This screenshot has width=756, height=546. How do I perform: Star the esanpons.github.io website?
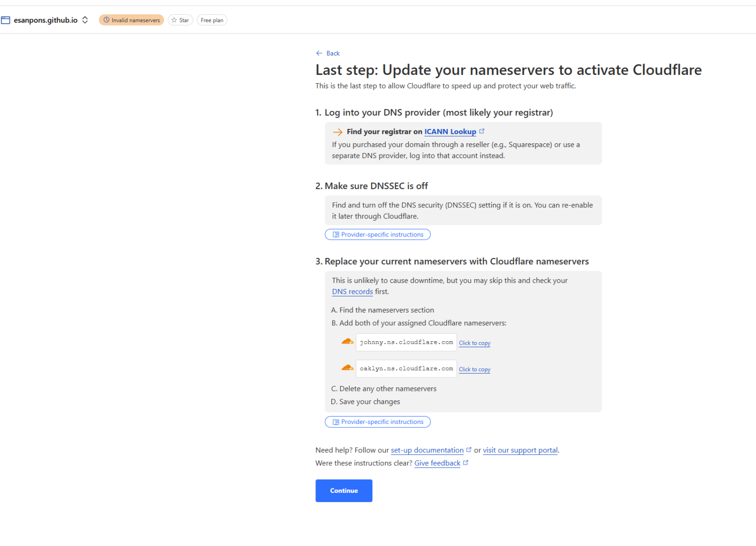click(x=180, y=20)
